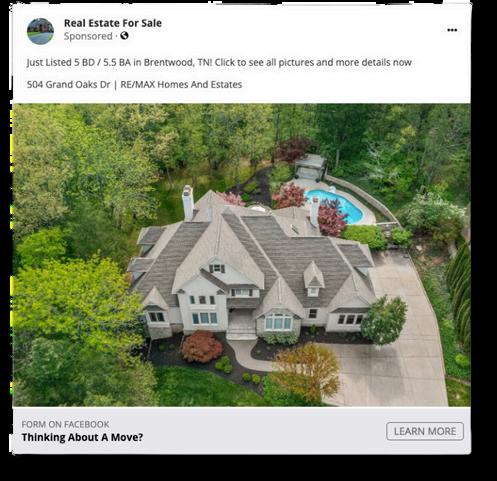Click the FORM ON FACEBOOK caption
Viewport: 497px width, 481px height.
(x=65, y=424)
